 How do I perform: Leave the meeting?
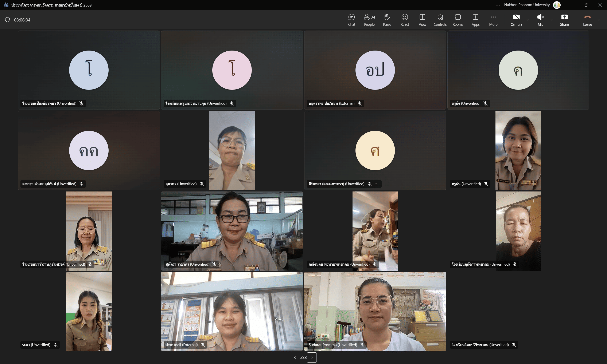tap(587, 20)
